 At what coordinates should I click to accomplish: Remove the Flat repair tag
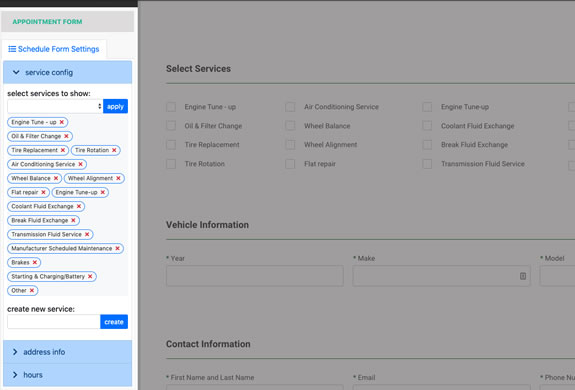(43, 192)
